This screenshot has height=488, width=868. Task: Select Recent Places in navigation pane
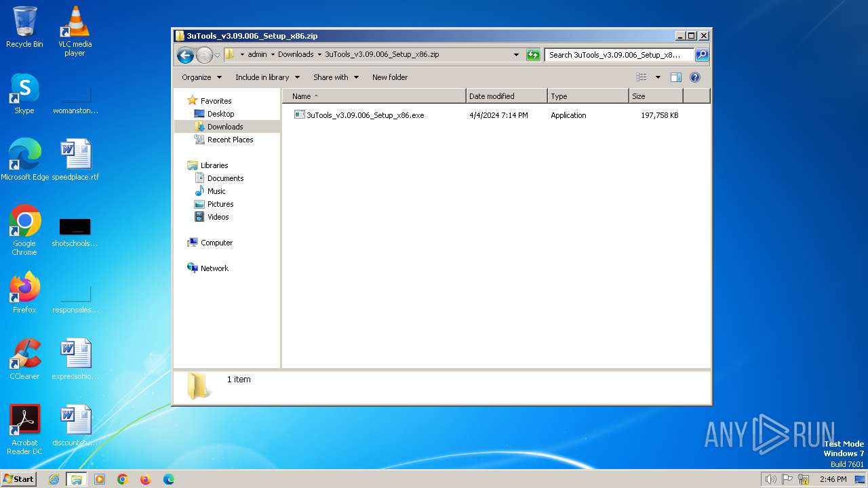pos(230,140)
